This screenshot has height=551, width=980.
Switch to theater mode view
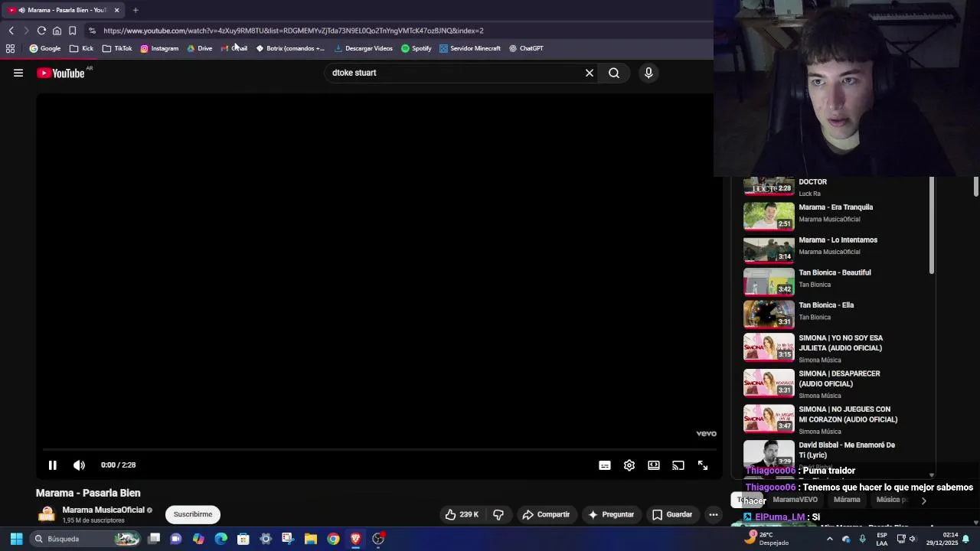(654, 465)
